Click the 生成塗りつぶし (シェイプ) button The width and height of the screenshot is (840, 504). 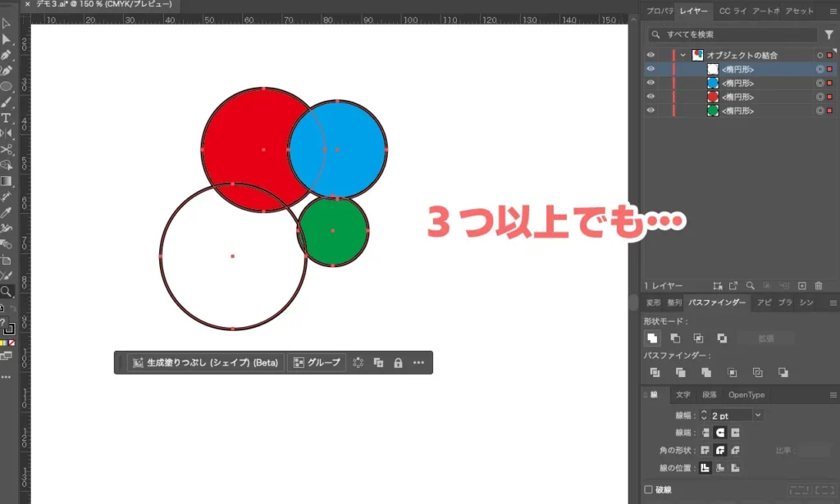point(203,362)
